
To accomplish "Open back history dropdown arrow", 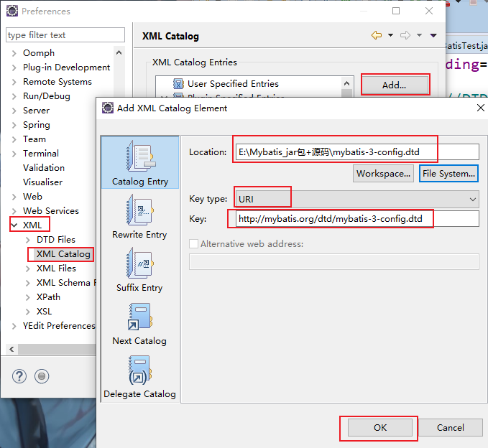I will click(x=390, y=35).
